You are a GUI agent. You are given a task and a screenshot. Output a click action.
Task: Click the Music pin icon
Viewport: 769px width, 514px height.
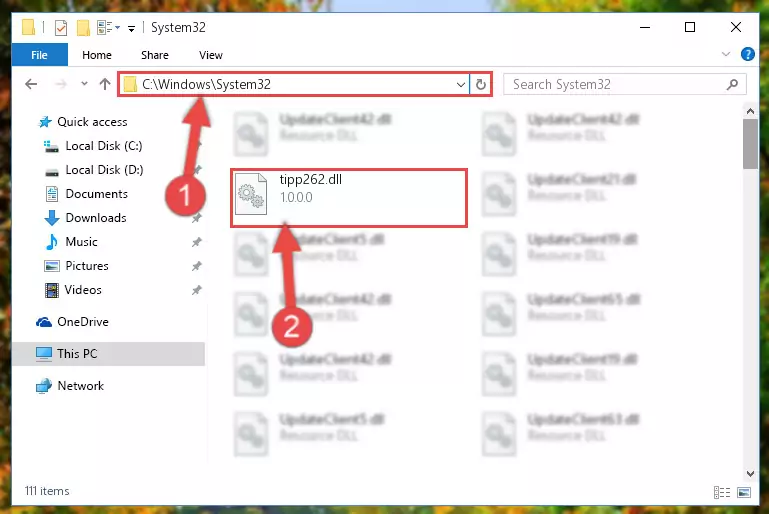click(197, 242)
